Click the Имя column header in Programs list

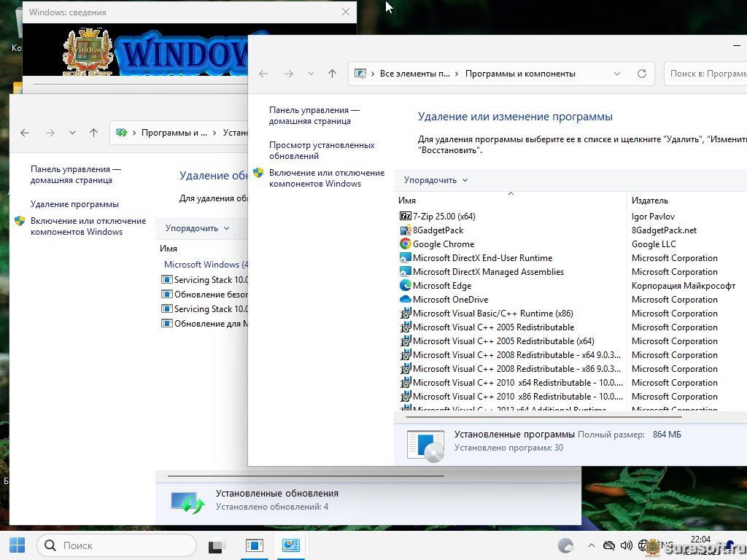click(407, 201)
